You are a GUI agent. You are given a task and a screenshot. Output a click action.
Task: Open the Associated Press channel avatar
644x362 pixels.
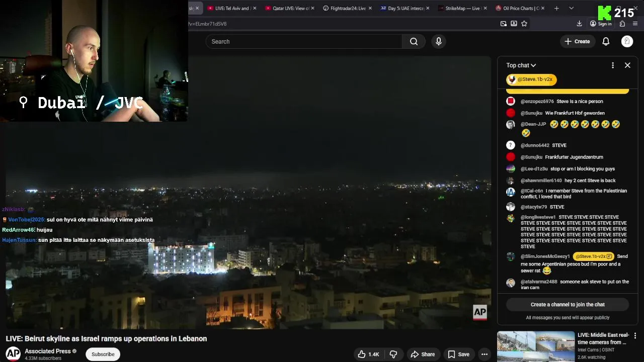tap(13, 354)
